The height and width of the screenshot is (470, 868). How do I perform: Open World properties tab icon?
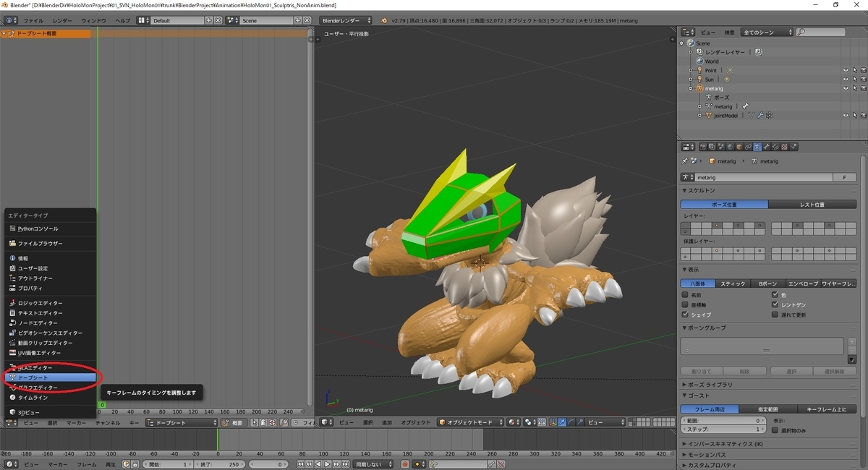click(x=731, y=147)
